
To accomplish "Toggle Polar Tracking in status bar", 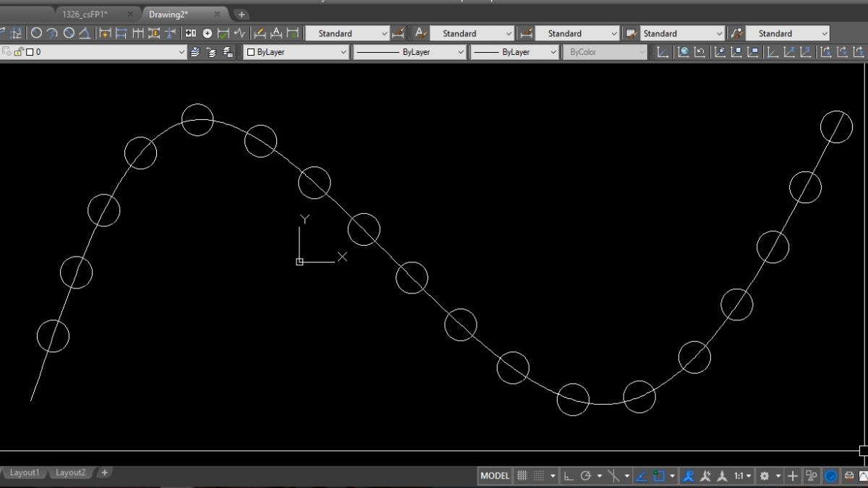I will pyautogui.click(x=585, y=476).
